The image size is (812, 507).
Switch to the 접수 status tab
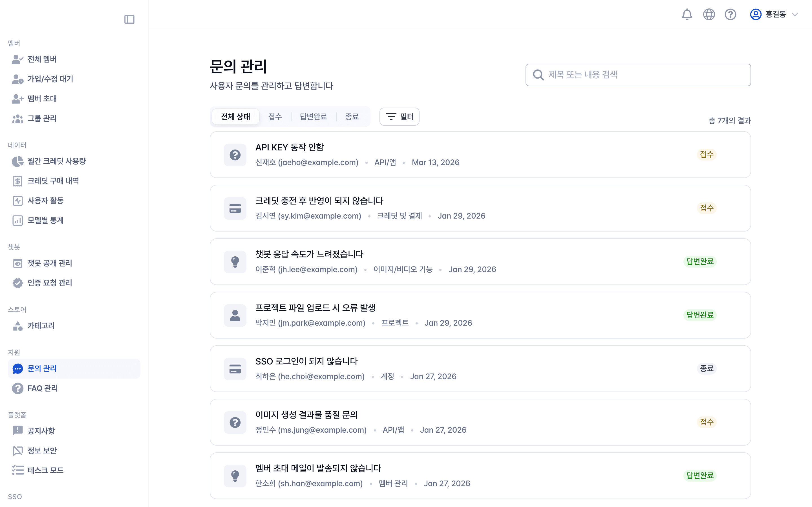click(x=275, y=116)
